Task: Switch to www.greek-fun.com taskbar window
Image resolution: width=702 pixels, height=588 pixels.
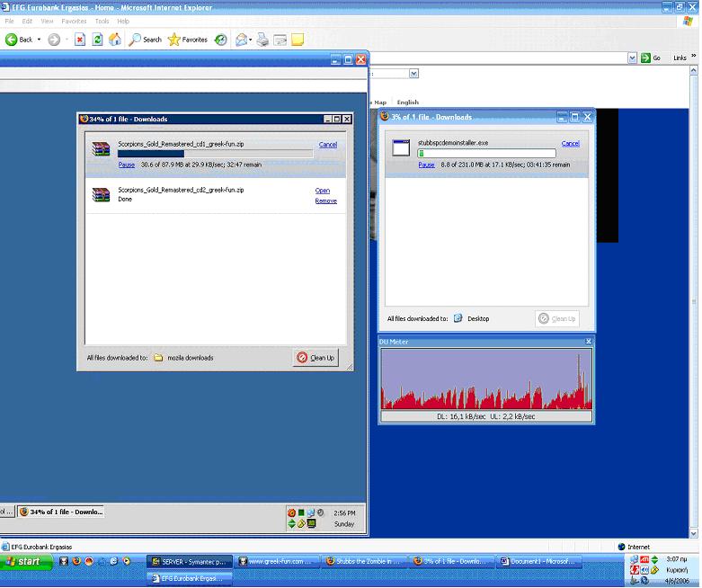Action: [278, 562]
